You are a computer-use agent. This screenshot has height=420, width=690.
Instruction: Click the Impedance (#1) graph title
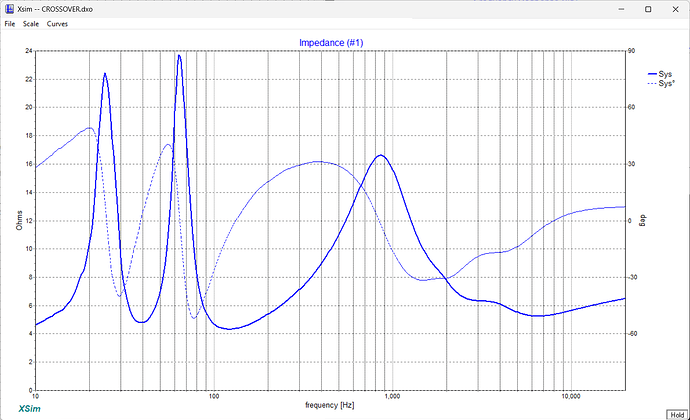(x=331, y=43)
